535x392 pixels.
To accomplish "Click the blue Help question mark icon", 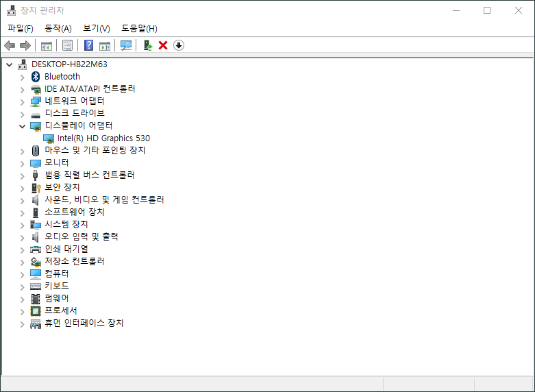I will [x=89, y=45].
